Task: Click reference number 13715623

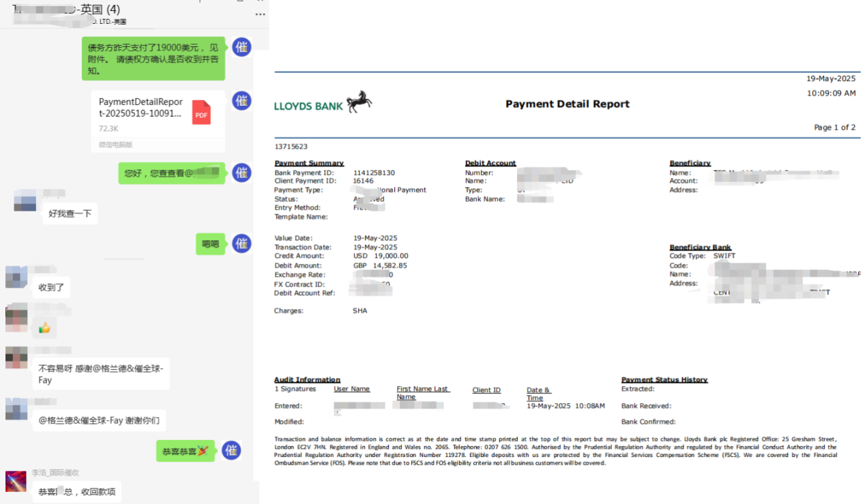Action: (291, 147)
